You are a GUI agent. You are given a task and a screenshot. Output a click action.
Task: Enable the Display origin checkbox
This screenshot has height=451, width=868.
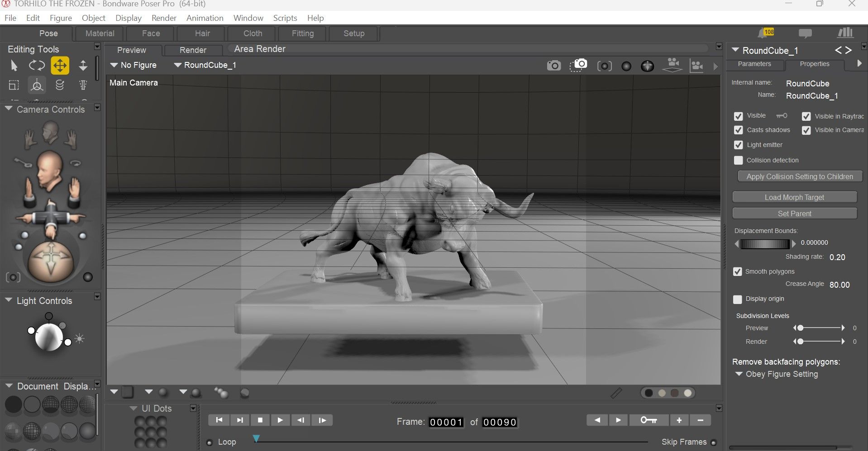coord(737,299)
